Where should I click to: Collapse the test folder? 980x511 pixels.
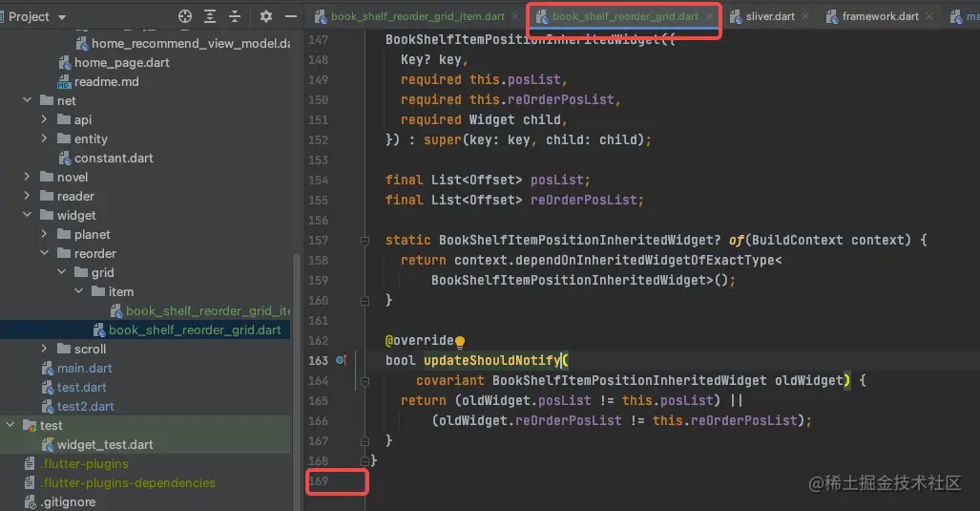click(x=10, y=425)
